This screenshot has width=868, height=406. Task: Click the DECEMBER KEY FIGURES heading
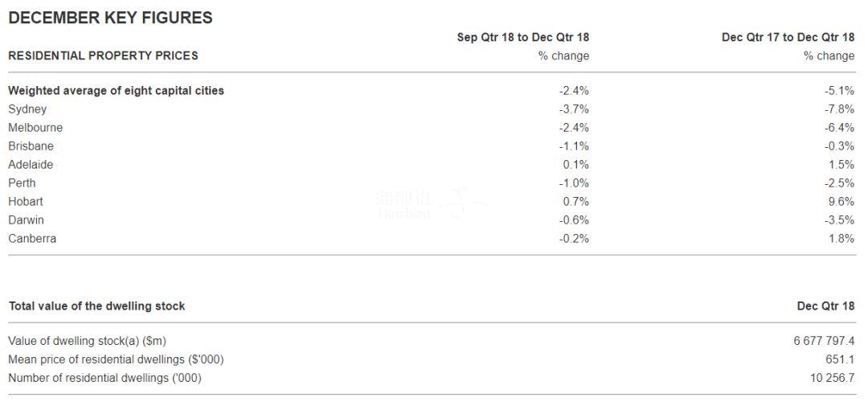[x=110, y=18]
